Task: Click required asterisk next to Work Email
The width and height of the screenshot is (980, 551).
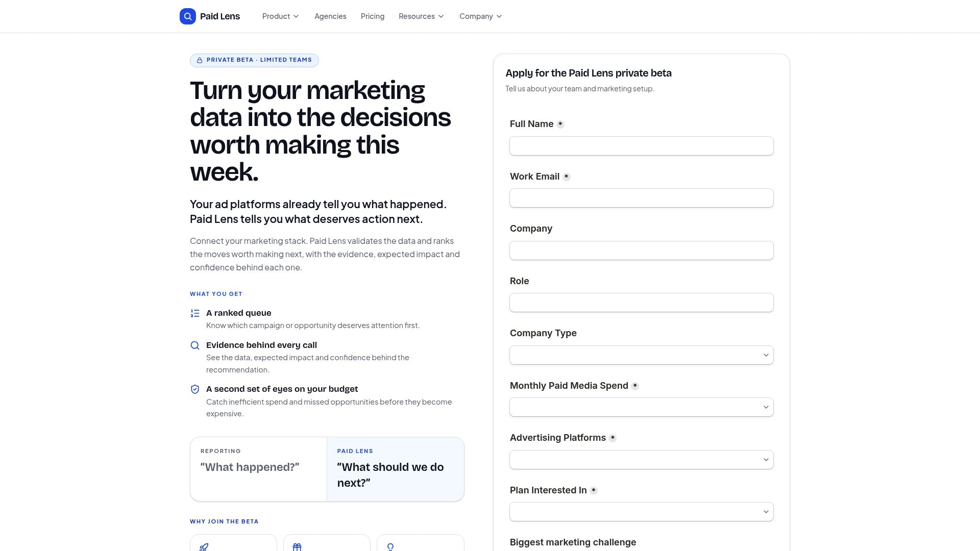Action: 567,177
